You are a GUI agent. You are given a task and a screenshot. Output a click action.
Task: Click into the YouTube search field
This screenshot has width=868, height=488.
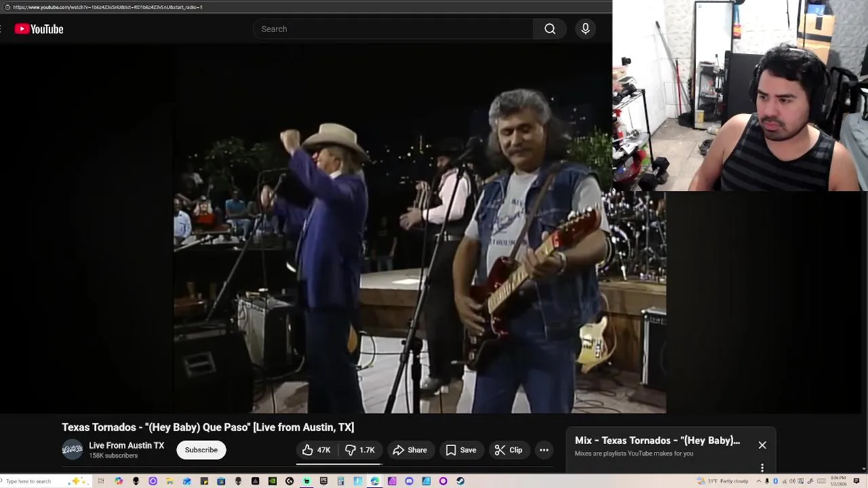click(393, 29)
